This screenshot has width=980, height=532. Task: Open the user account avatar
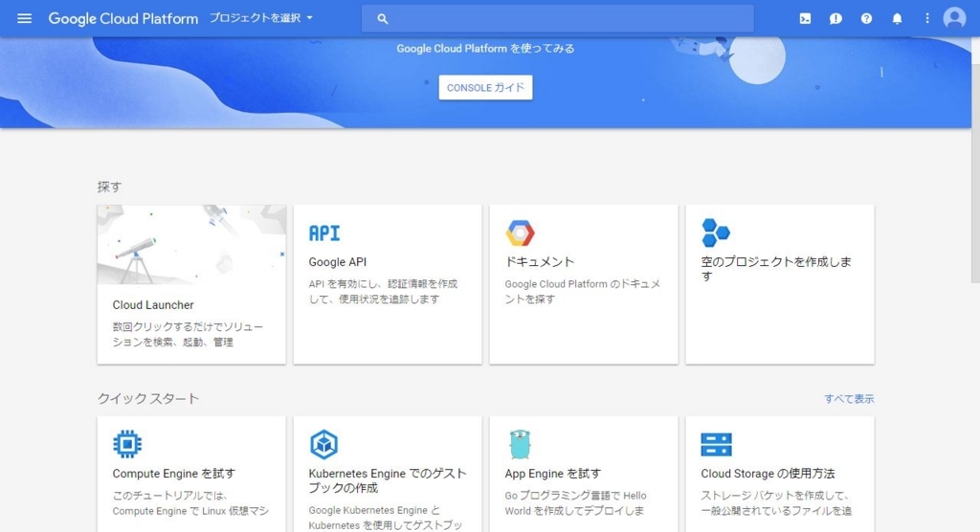tap(954, 18)
